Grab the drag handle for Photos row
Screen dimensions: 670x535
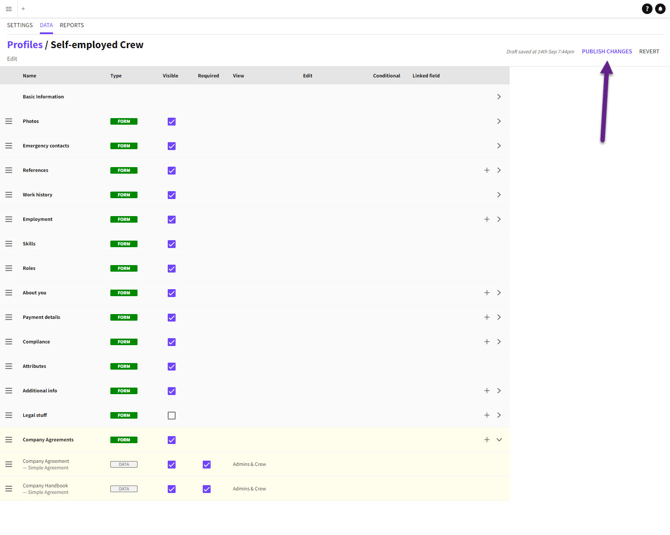pyautogui.click(x=9, y=121)
